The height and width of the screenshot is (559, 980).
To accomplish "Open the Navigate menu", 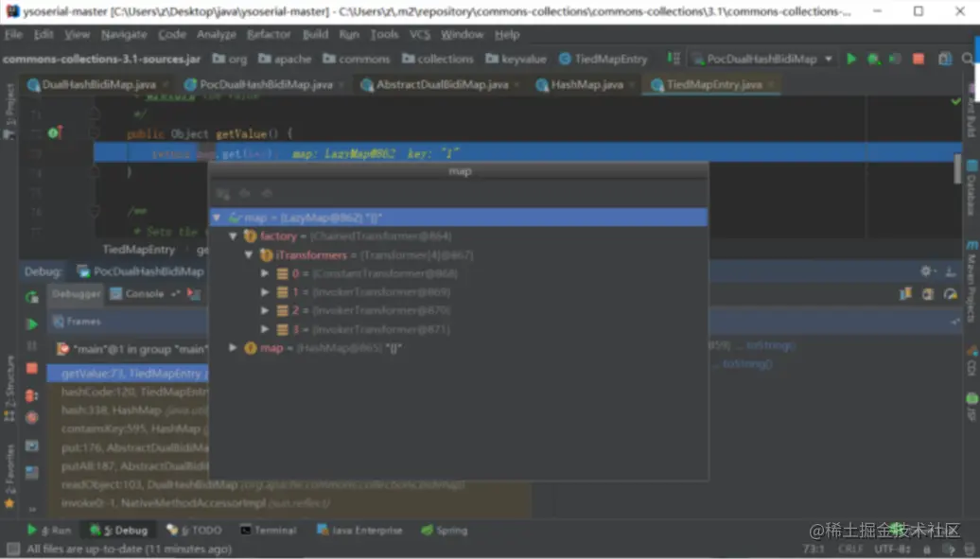I will tap(124, 34).
